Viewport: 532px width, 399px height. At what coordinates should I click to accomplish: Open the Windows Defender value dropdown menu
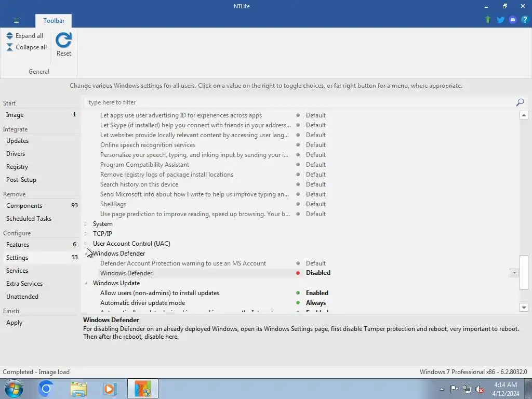(x=514, y=273)
